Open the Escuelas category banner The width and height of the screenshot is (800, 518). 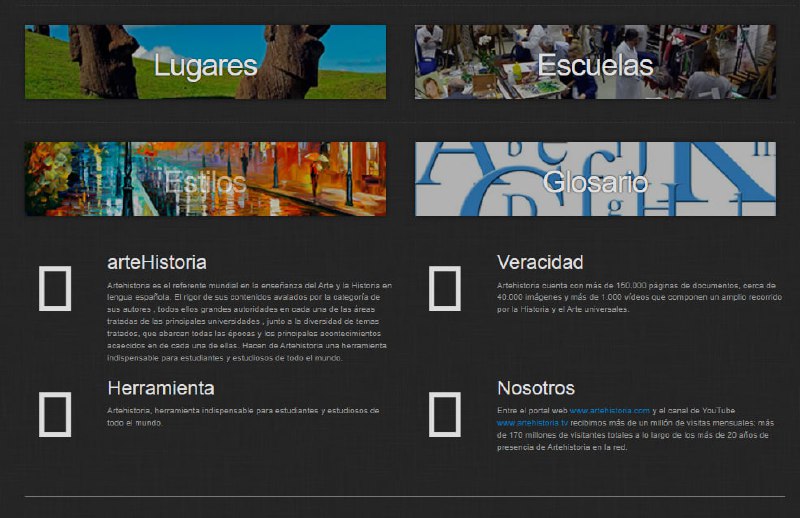point(595,62)
